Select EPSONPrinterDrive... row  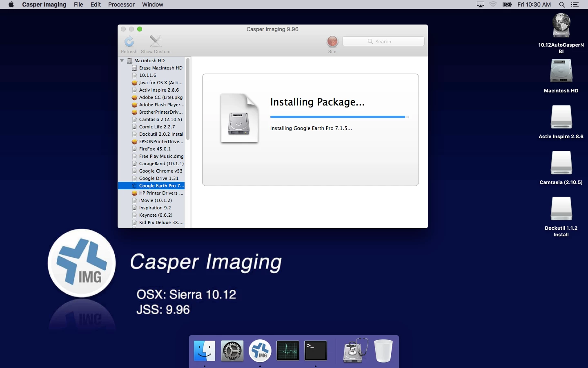[x=151, y=141]
